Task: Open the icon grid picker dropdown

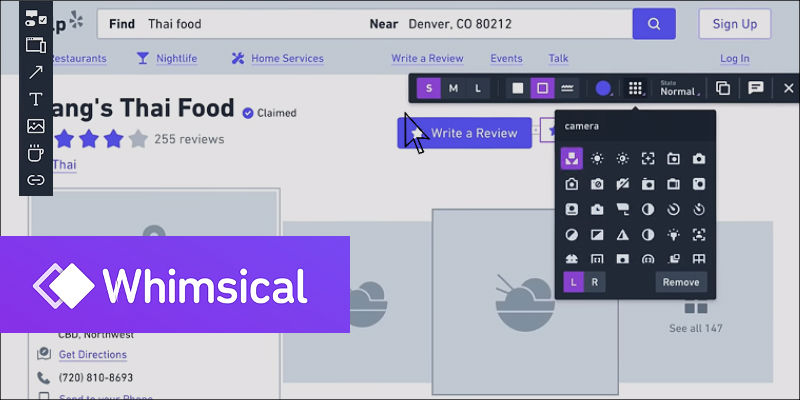Action: pos(636,88)
